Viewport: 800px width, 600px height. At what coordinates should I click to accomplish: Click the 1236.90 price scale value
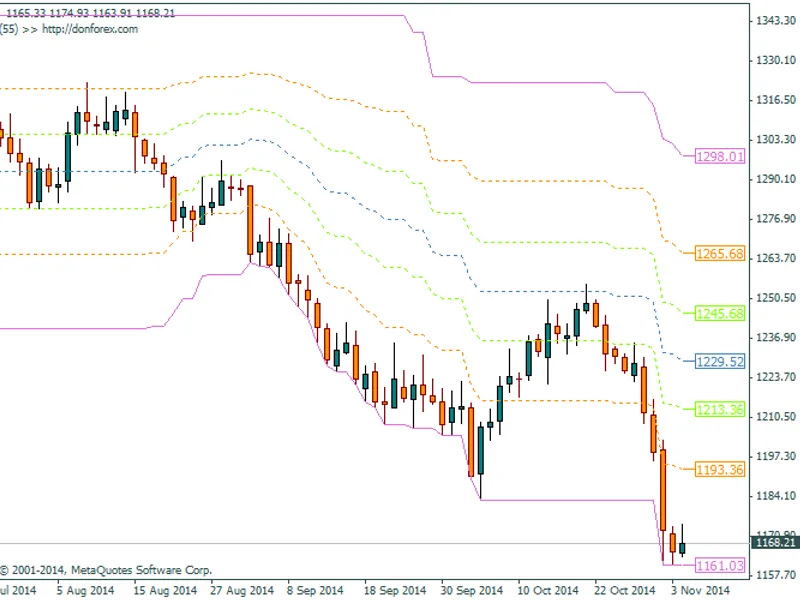pyautogui.click(x=776, y=337)
